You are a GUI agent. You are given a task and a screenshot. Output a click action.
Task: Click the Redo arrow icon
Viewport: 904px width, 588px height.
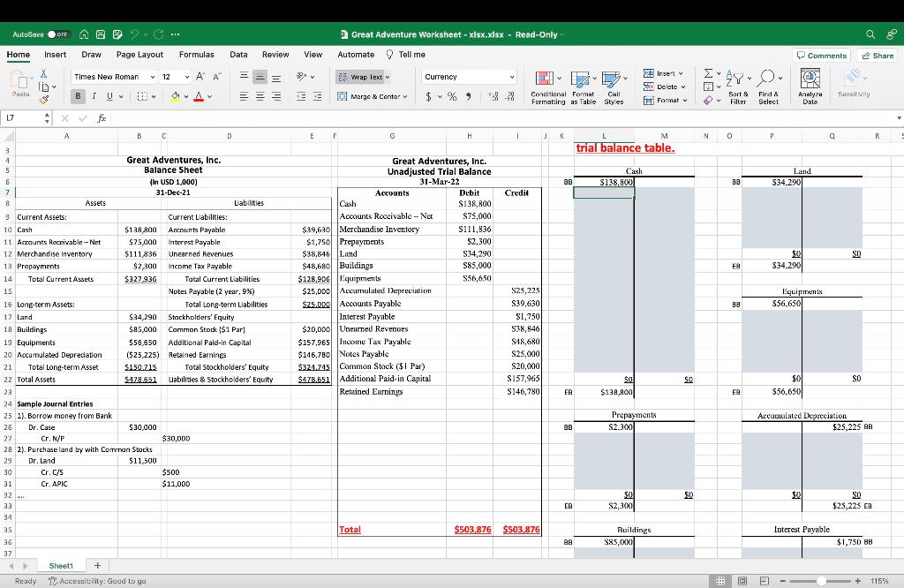click(x=159, y=34)
